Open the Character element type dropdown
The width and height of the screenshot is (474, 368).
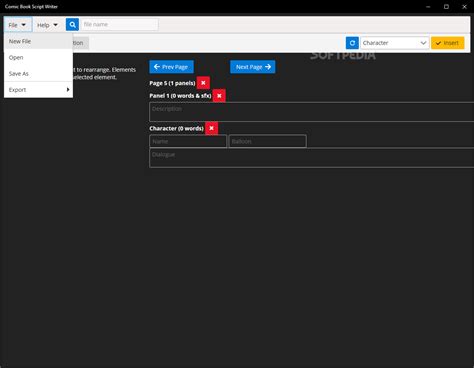click(x=395, y=43)
